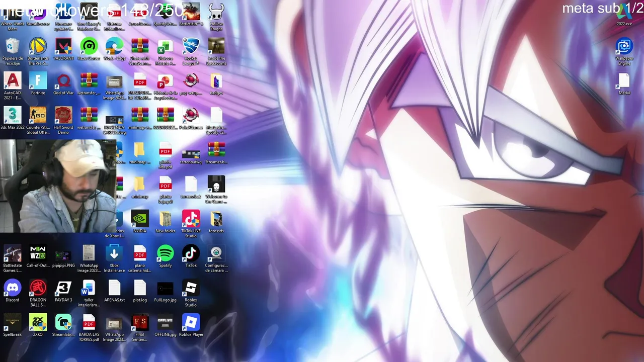Click the pxg-setup installer icon
Screen dimensions: 644x362
(x=191, y=83)
